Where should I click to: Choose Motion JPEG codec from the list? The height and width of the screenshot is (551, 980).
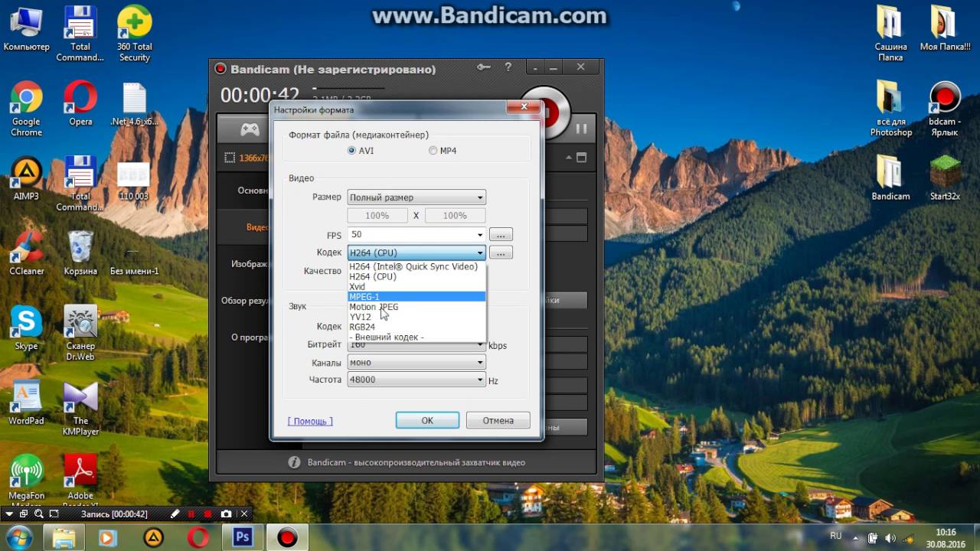416,307
